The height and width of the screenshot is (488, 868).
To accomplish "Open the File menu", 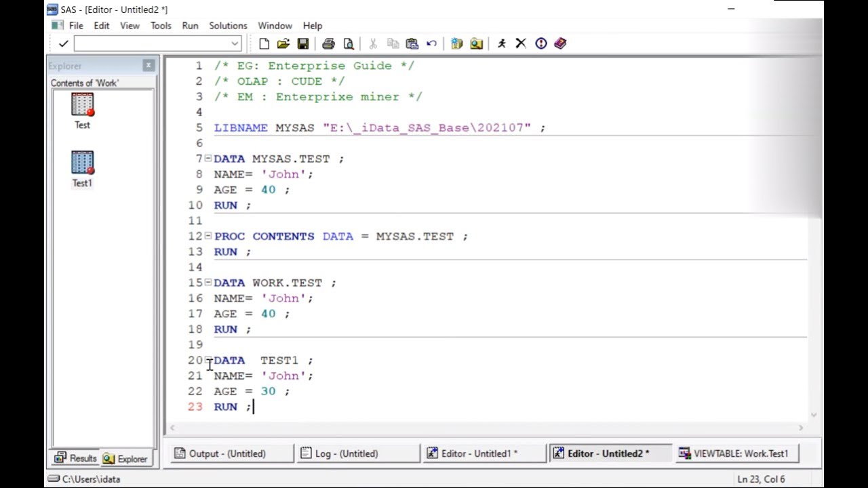I will pos(76,26).
